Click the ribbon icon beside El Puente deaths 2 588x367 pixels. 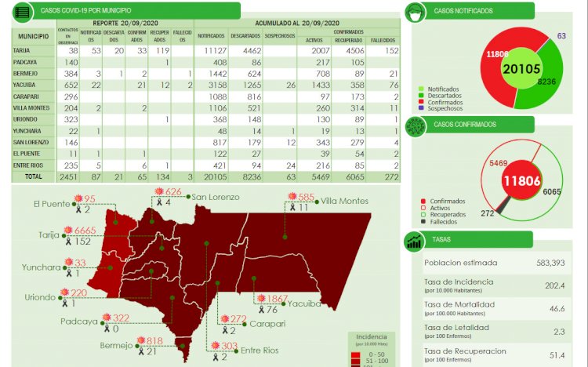click(x=78, y=209)
